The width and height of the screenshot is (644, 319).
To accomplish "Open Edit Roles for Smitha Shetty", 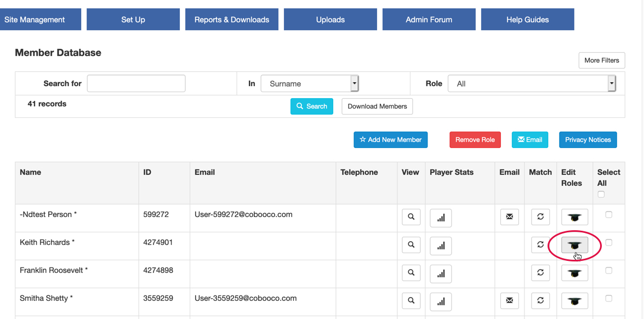I will click(x=574, y=301).
